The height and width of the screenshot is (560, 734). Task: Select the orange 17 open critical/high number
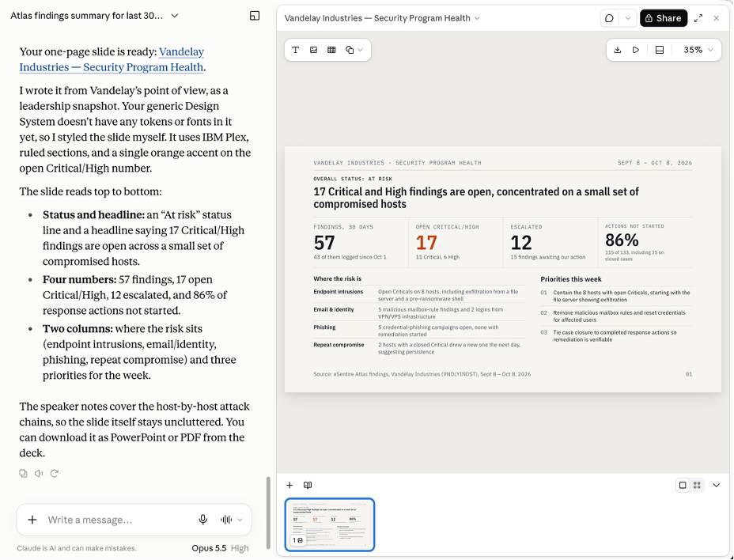[x=426, y=243]
